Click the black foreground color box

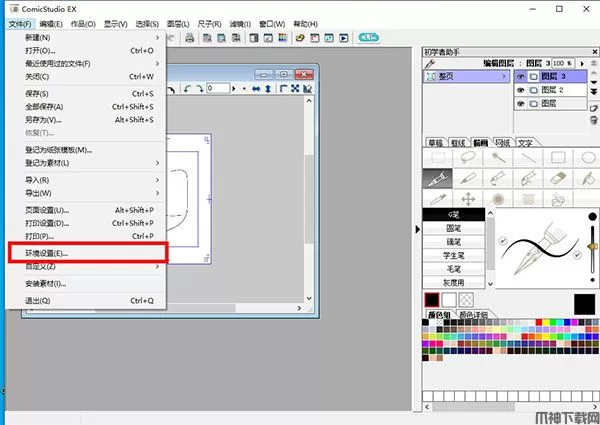coord(433,300)
